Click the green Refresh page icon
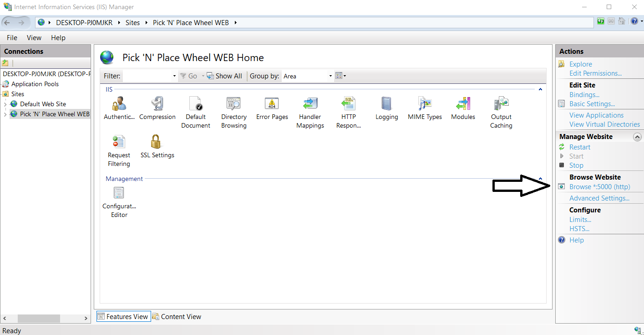The width and height of the screenshot is (644, 335). (x=601, y=21)
